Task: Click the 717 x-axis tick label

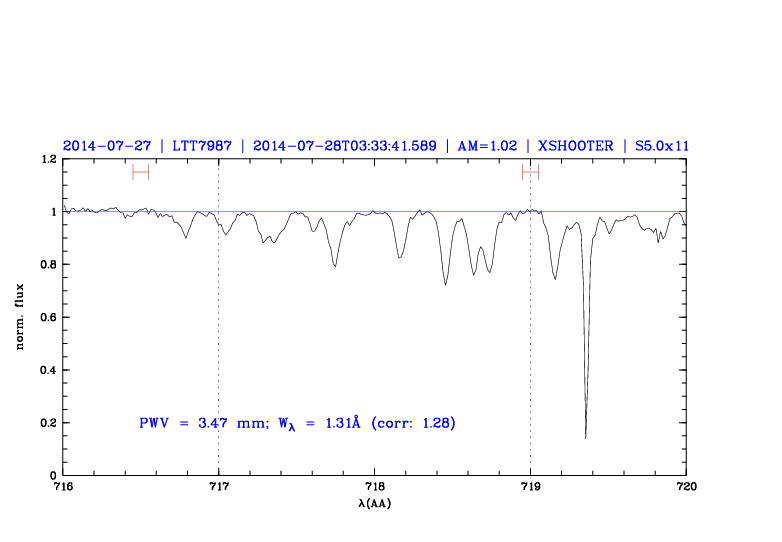Action: 218,487
